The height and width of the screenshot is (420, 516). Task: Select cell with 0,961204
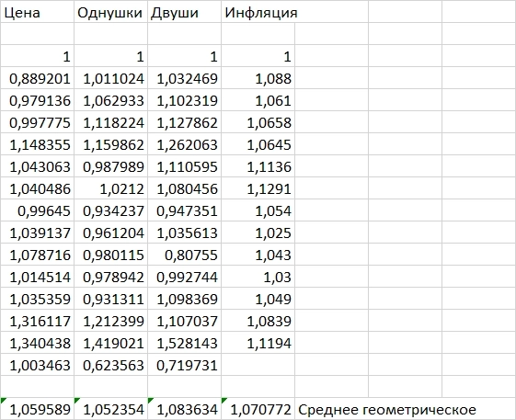click(110, 233)
